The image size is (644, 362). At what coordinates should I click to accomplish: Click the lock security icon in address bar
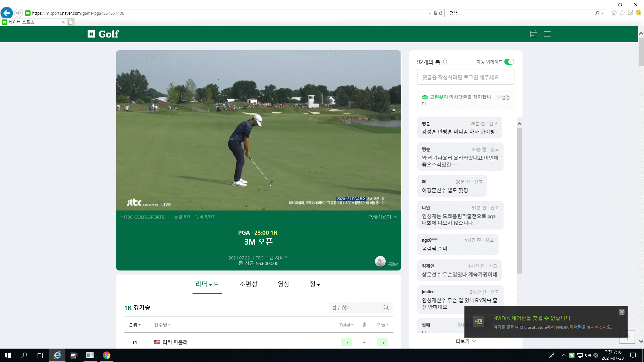[435, 13]
